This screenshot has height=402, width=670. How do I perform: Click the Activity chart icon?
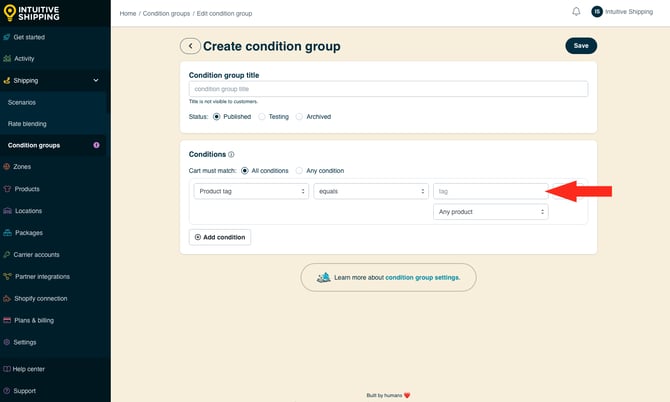point(7,59)
